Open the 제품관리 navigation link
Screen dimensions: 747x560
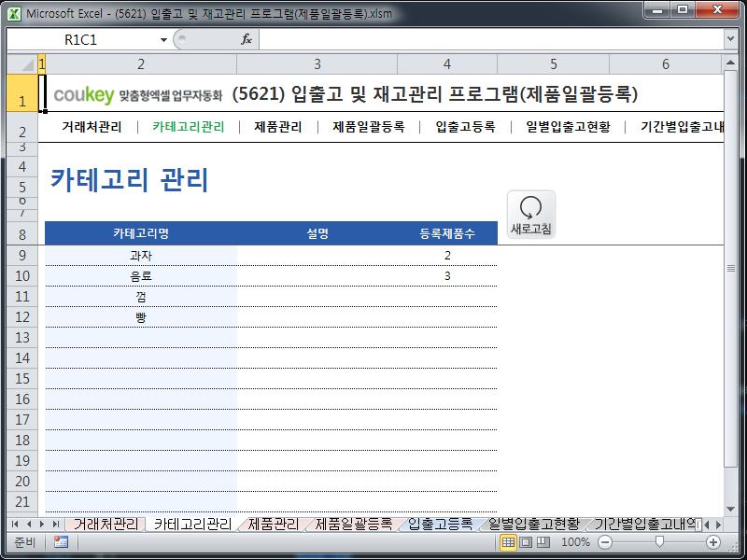tap(277, 127)
